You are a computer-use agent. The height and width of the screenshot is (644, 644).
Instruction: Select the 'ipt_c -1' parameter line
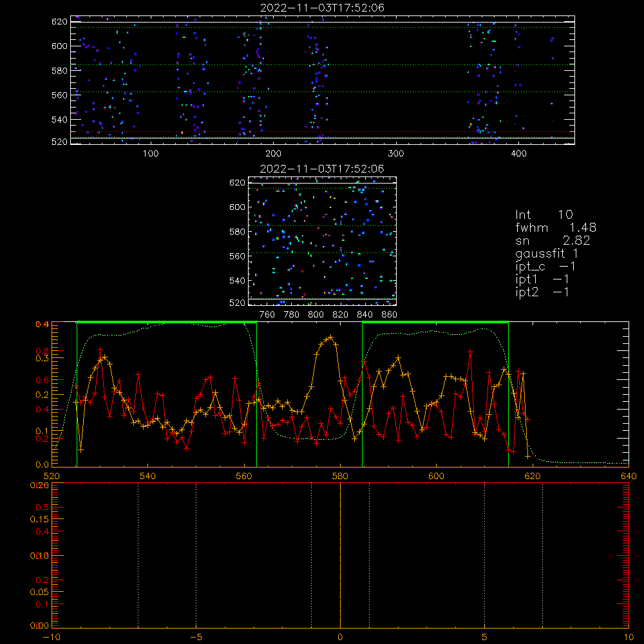point(545,267)
